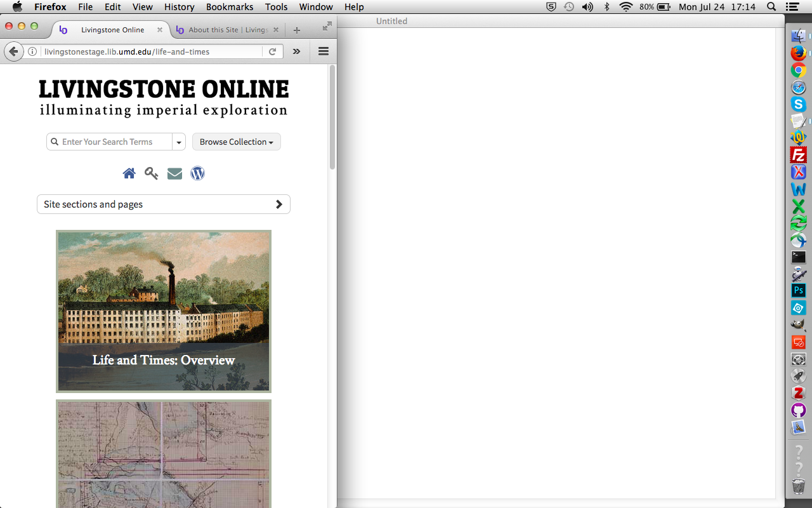The image size is (812, 508).
Task: Open the Trash in the Dock
Action: click(799, 486)
